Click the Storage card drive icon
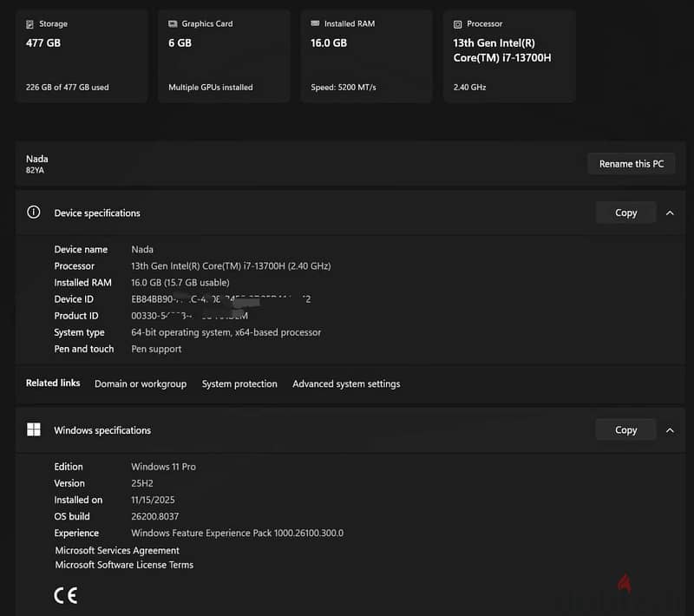Image resolution: width=694 pixels, height=616 pixels. [x=29, y=24]
